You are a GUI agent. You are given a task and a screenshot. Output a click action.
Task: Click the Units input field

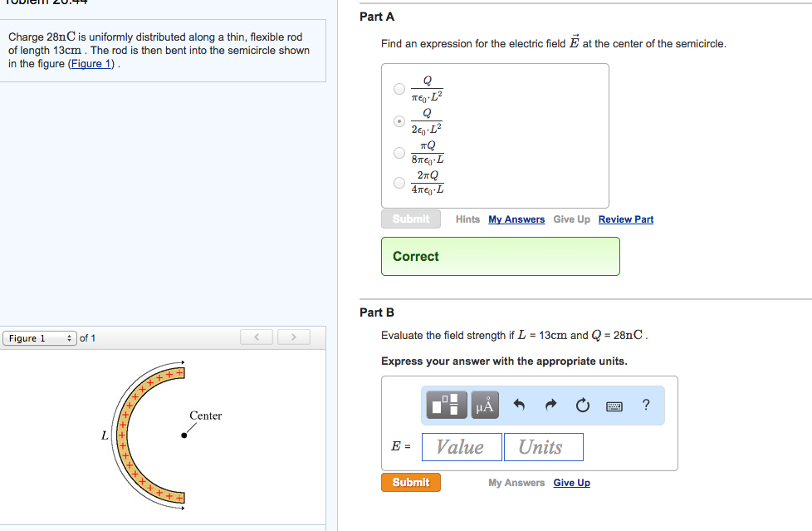point(543,447)
